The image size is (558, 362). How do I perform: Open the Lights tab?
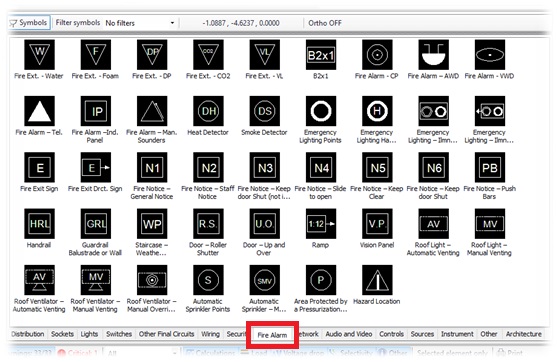89,334
